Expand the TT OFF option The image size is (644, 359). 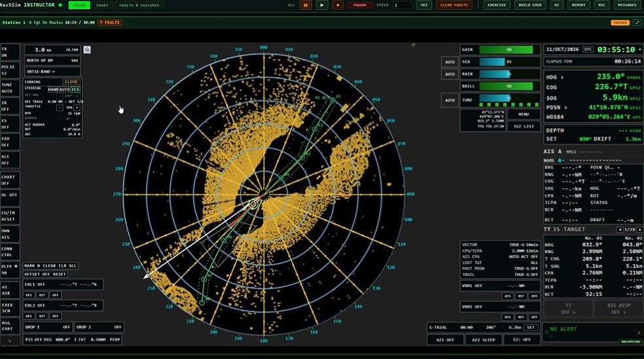point(568,309)
